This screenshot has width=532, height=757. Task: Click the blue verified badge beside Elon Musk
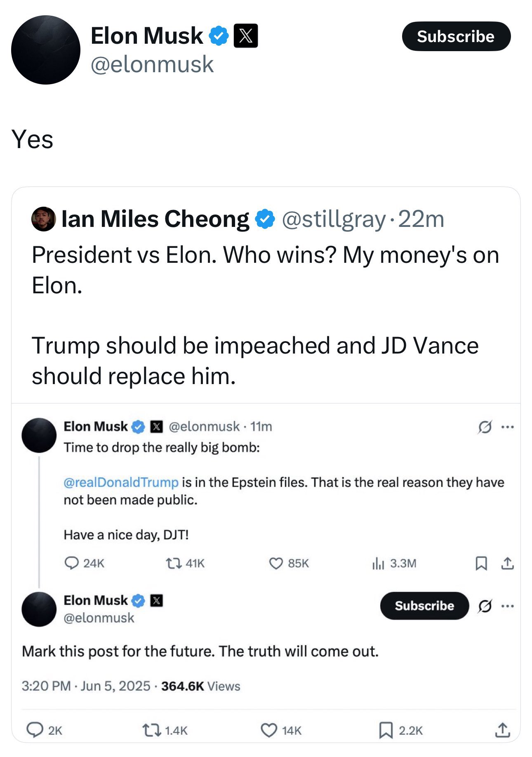pyautogui.click(x=219, y=36)
